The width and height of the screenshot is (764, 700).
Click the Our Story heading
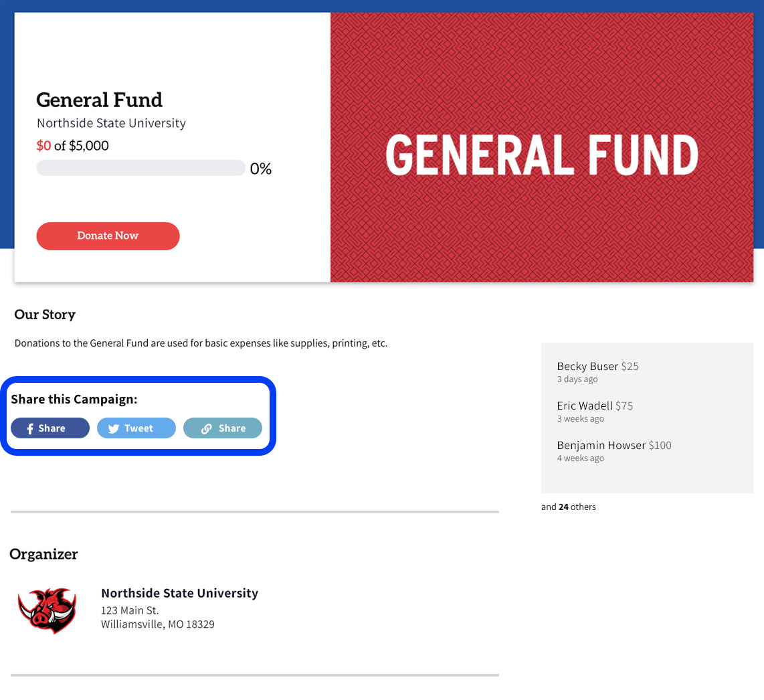45,315
